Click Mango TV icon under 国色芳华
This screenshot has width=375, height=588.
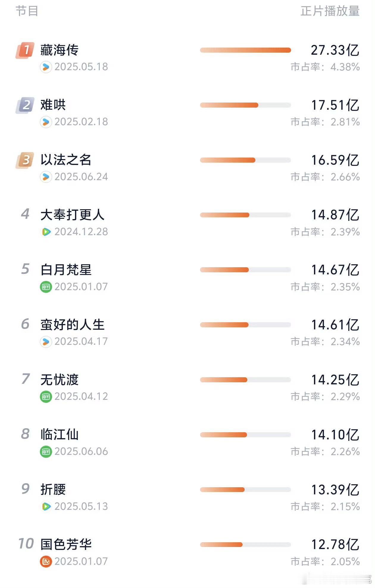pos(46,562)
